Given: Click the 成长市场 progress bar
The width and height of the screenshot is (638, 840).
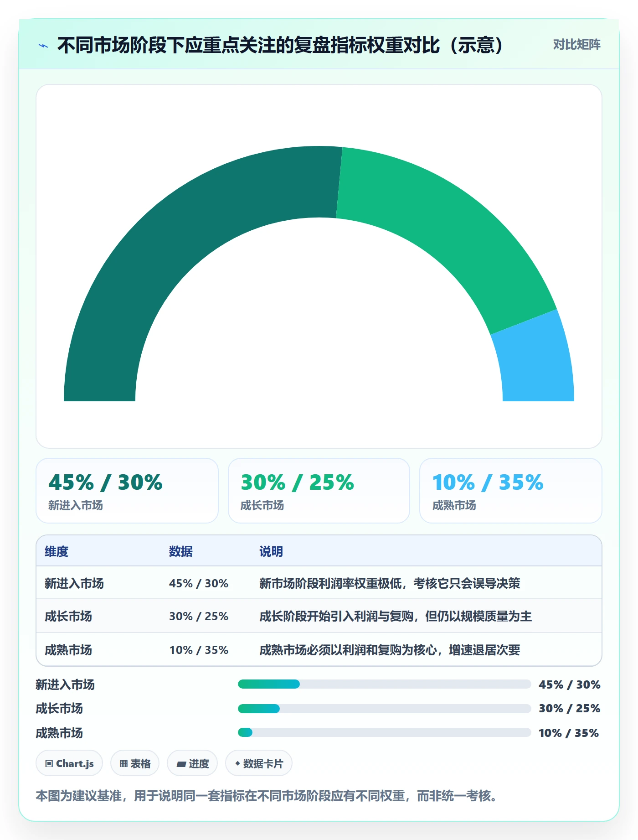Looking at the screenshot, I should click(x=384, y=708).
